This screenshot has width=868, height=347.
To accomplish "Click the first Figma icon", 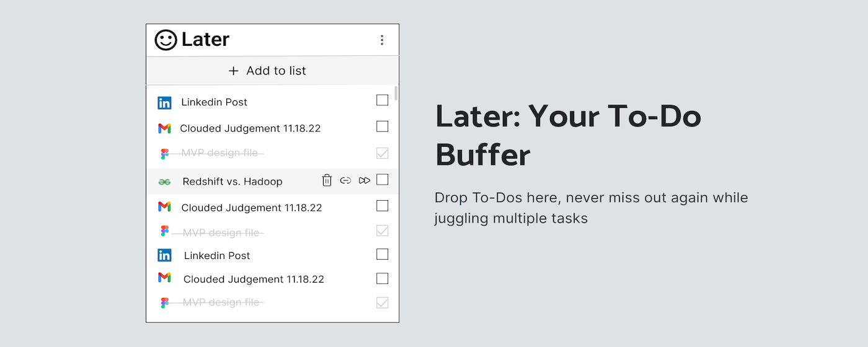I will [164, 154].
